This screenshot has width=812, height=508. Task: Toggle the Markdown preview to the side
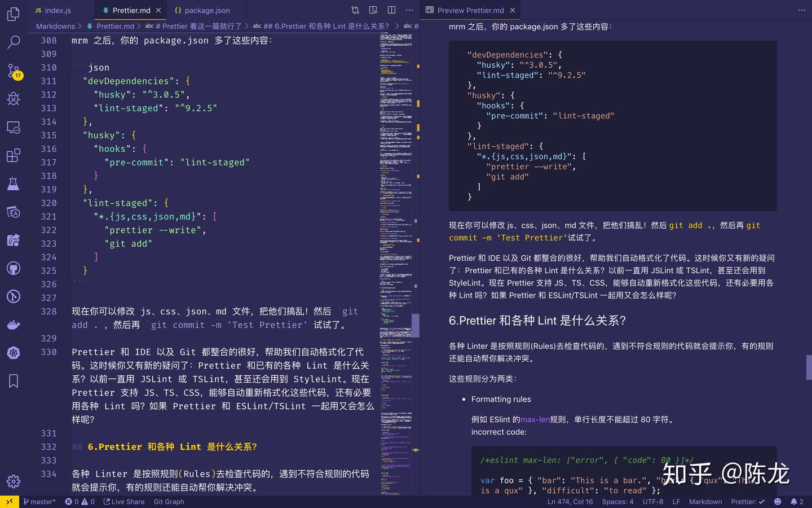[x=373, y=10]
